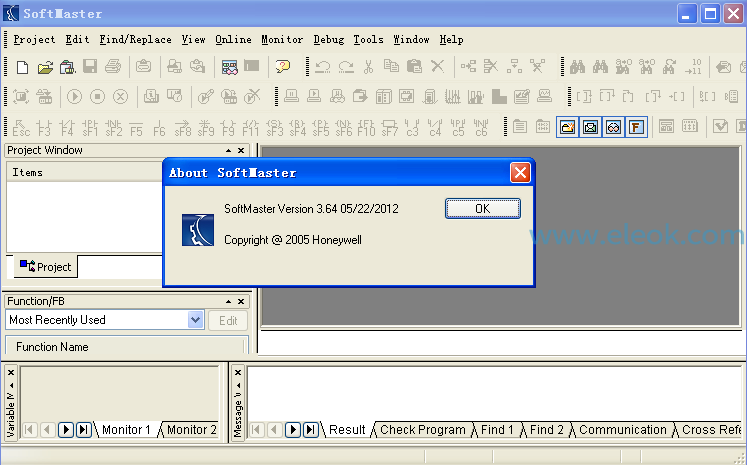Viewport: 747px width, 465px height.
Task: Click the Function Name column header
Action: coord(127,346)
